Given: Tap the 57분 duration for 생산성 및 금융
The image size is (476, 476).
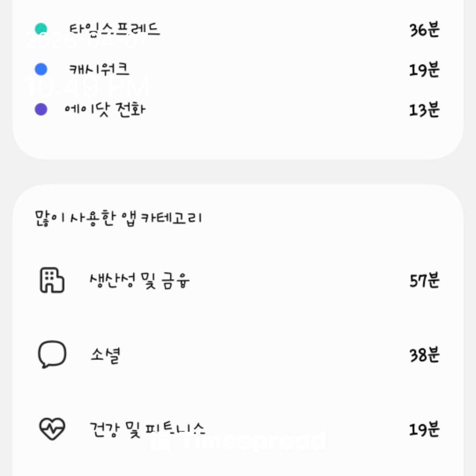Looking at the screenshot, I should [424, 281].
